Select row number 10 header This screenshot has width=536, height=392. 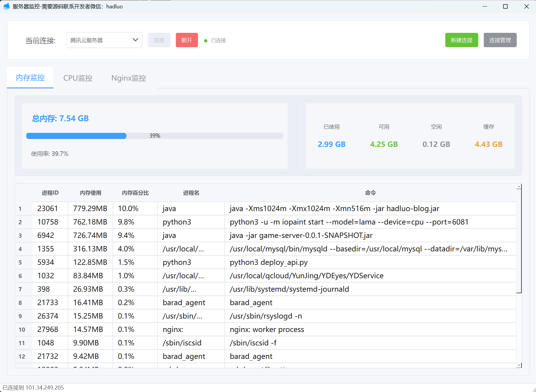(24, 329)
